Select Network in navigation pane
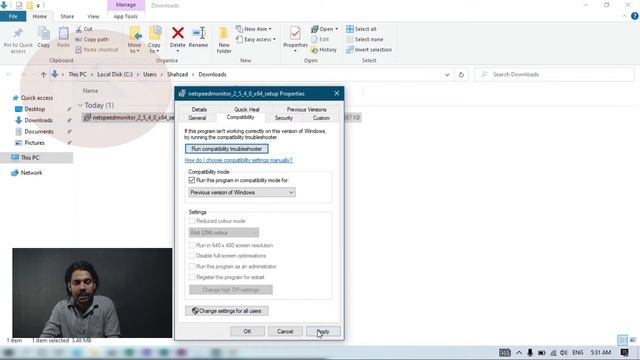The width and height of the screenshot is (640, 360). (27, 173)
